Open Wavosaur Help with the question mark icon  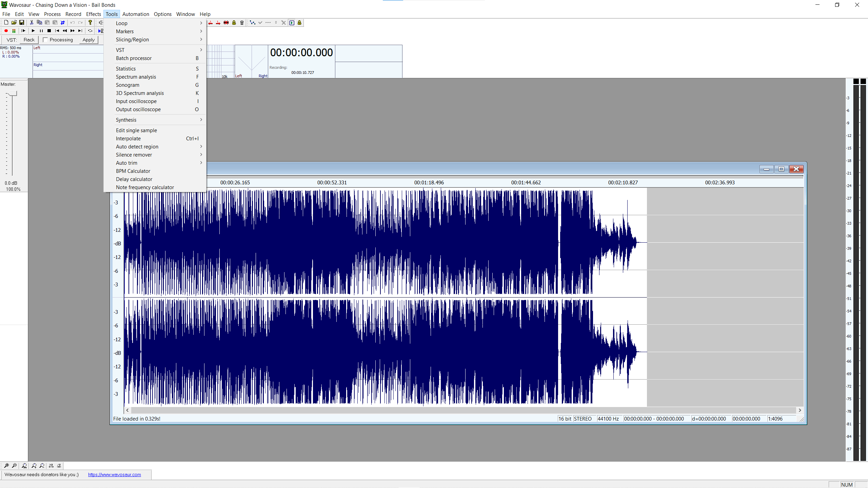click(90, 22)
